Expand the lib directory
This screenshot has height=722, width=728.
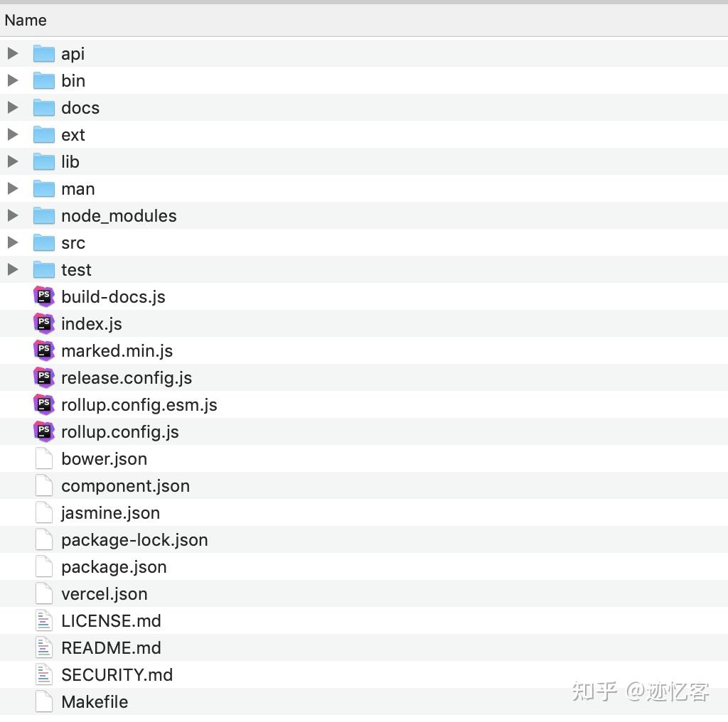(x=12, y=161)
